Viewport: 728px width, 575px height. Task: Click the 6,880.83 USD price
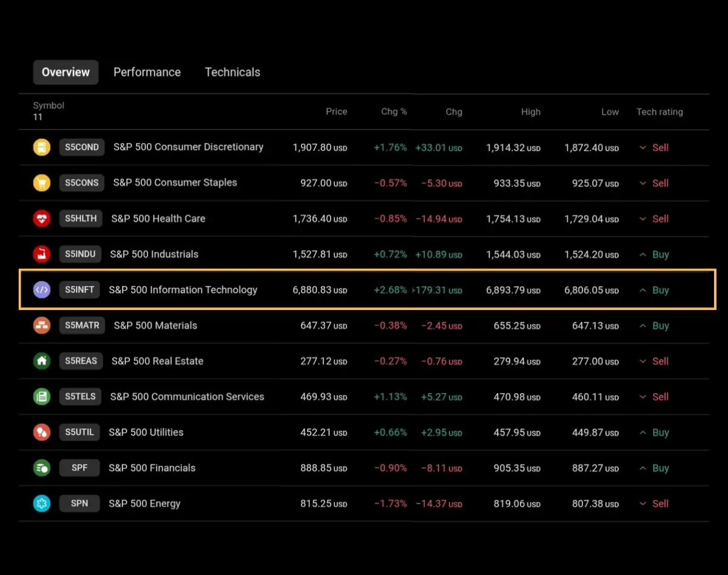[x=320, y=290]
